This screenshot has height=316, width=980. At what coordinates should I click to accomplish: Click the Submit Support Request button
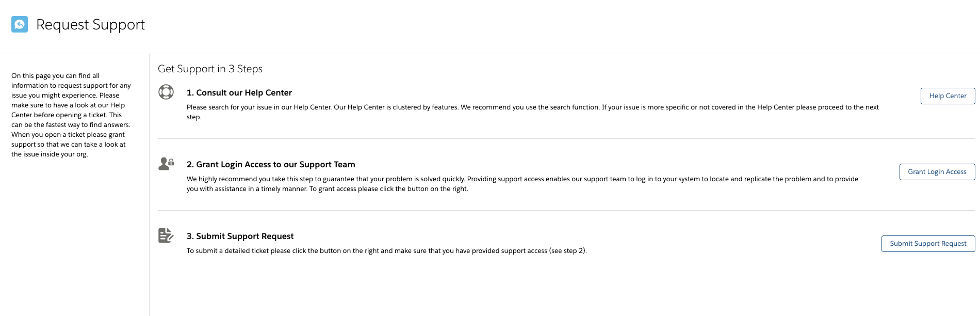pos(928,244)
